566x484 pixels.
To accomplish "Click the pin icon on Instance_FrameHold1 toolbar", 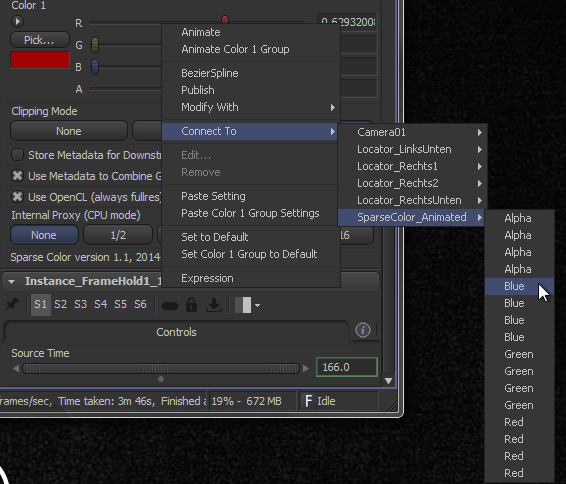I will tap(12, 305).
